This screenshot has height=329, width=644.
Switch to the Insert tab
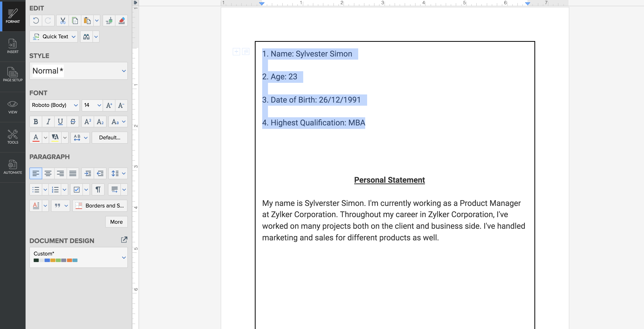tap(13, 46)
